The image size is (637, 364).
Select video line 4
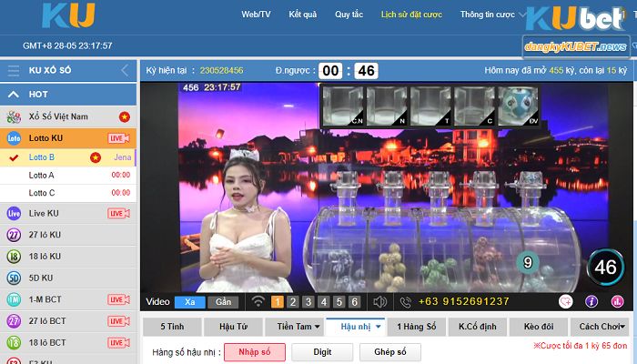[x=324, y=302]
